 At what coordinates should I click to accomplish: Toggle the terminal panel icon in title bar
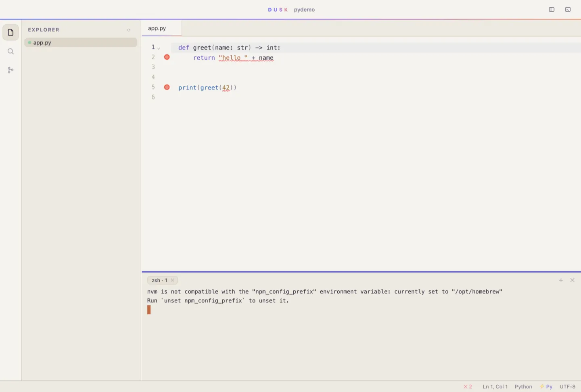click(568, 9)
